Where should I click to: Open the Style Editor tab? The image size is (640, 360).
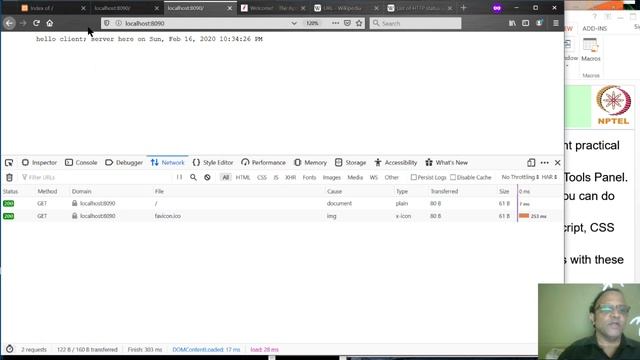click(x=213, y=162)
